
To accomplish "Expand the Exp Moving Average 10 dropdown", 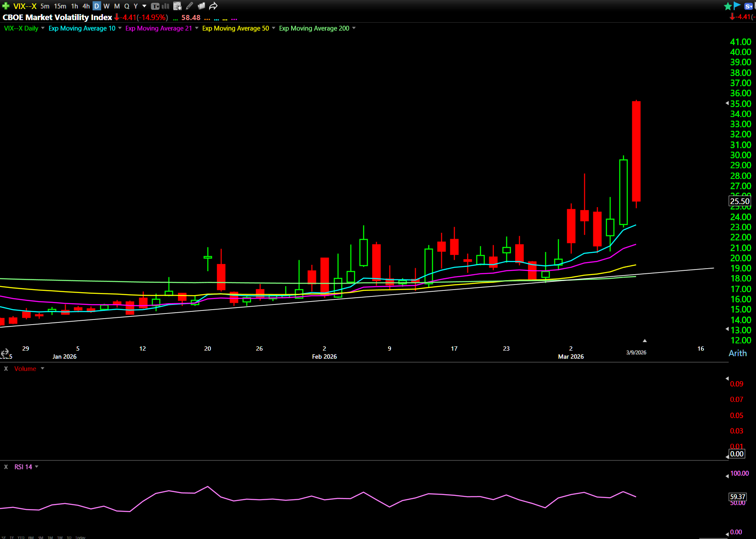I will point(120,28).
